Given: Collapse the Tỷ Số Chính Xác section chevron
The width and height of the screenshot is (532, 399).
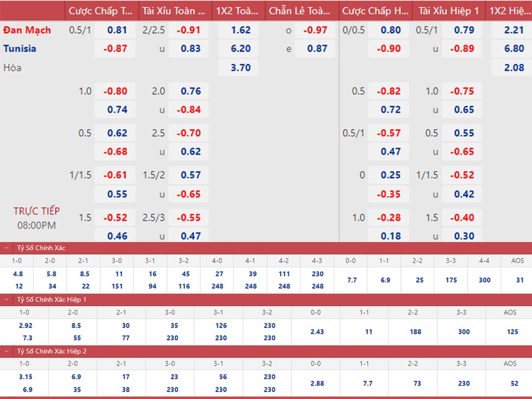Looking at the screenshot, I should click(7, 248).
